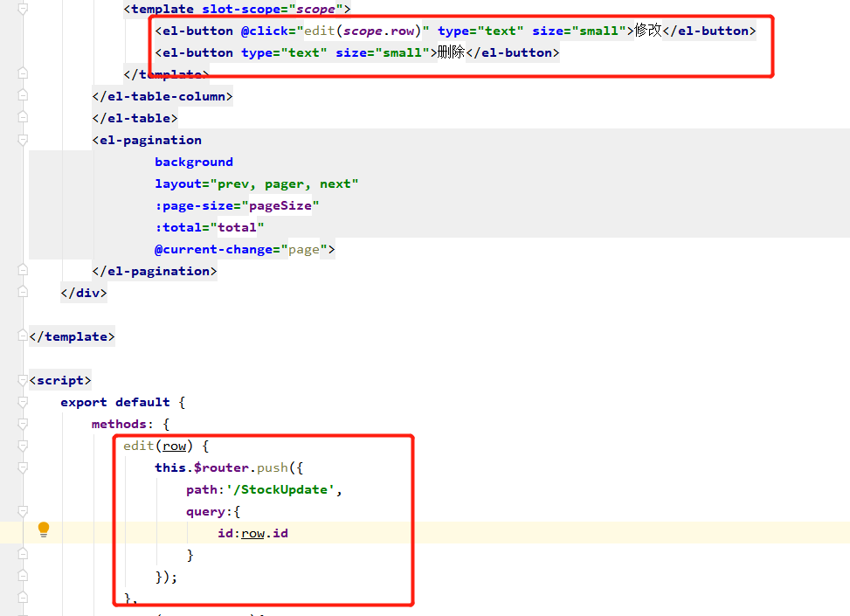Toggle fold marker at </el-table> line
Screen dimensions: 850x616
(x=23, y=116)
